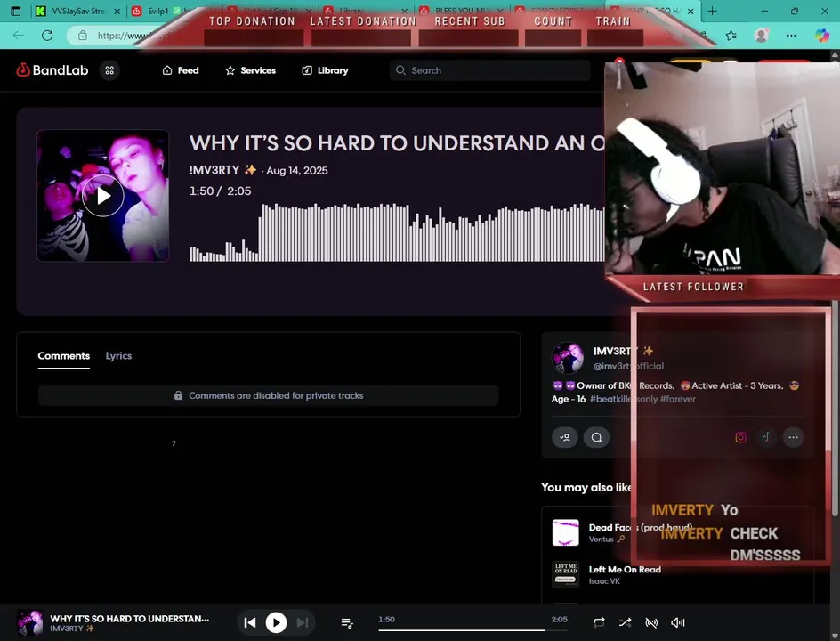
Task: Play the track from cover artwork
Action: click(103, 196)
